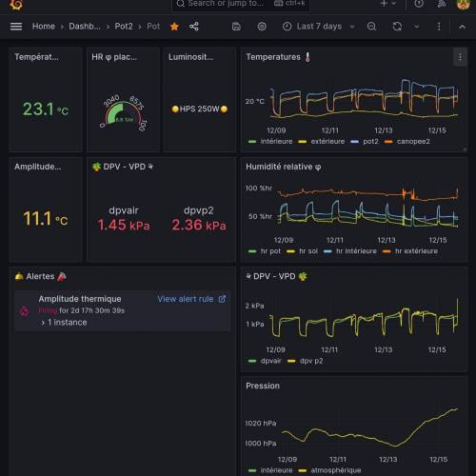Click the thermometer icon beside Temperatures
The width and height of the screenshot is (476, 476).
pyautogui.click(x=307, y=57)
